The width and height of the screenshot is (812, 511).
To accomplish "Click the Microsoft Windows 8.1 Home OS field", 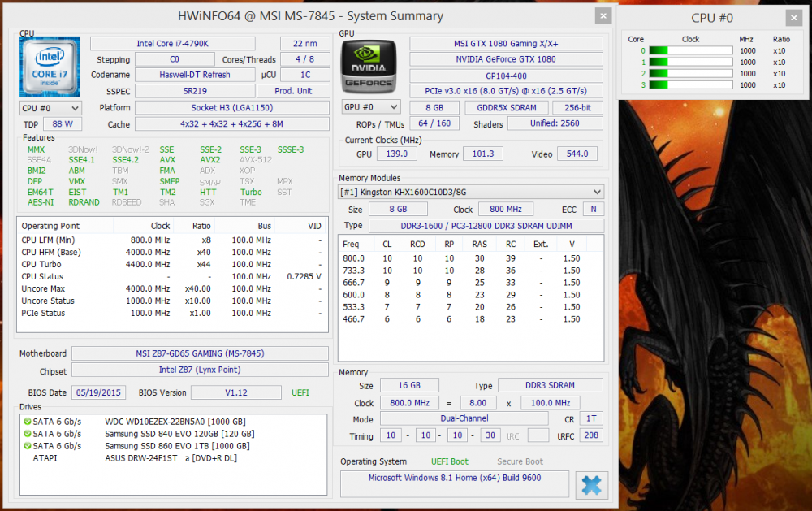I will tap(454, 479).
